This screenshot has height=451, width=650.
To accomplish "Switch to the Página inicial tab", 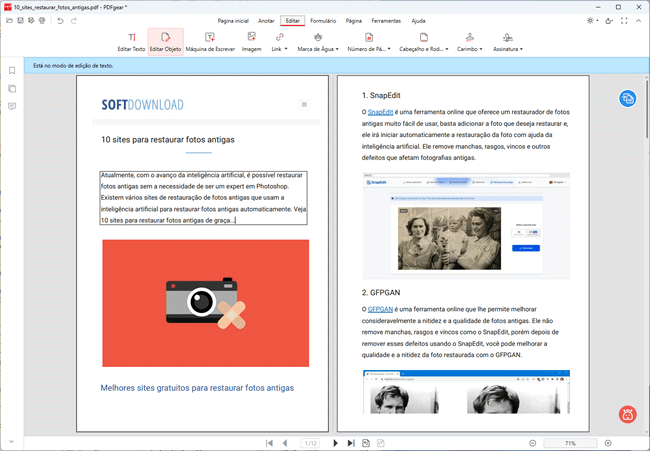I will click(x=233, y=21).
